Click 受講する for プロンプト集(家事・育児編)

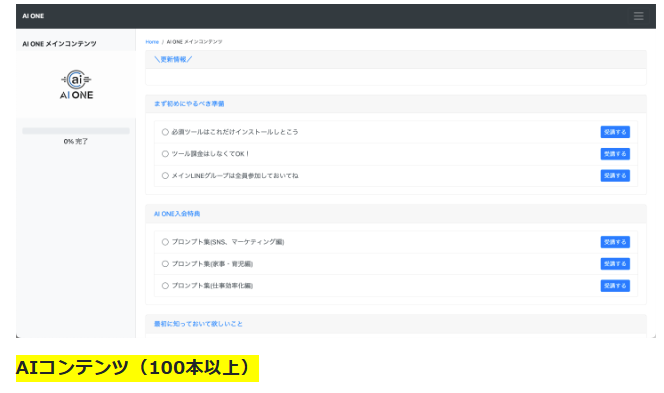tap(615, 264)
